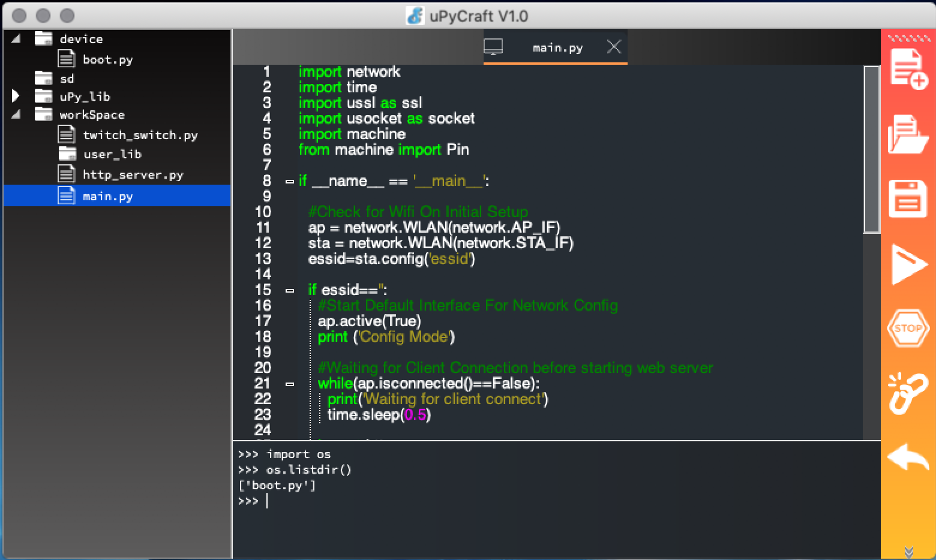Screen dimensions: 936x560
Task: Click the uPyCraft logo in the title bar
Action: [x=415, y=16]
